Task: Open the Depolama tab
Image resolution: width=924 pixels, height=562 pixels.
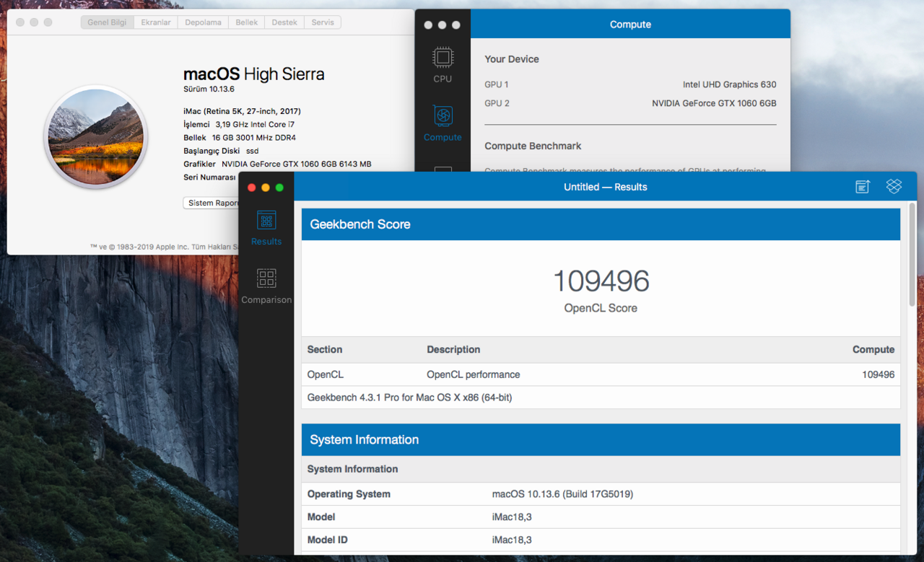Action: (203, 22)
